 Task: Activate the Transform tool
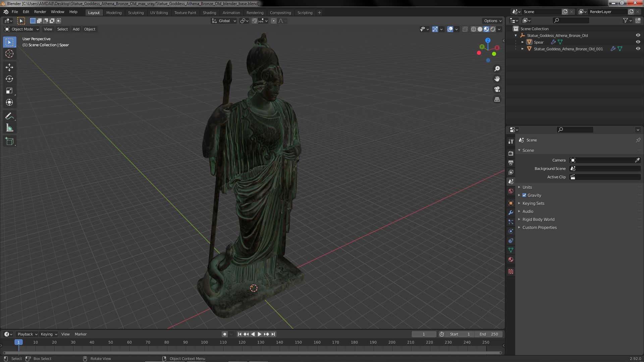[x=9, y=103]
